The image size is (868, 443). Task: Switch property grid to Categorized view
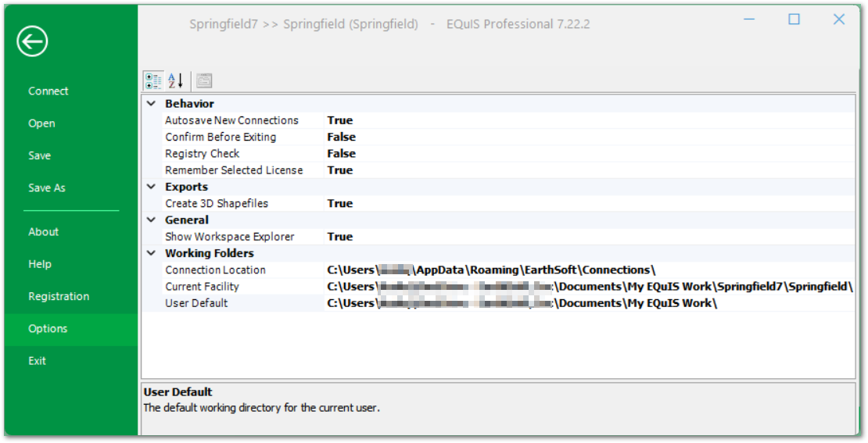pyautogui.click(x=153, y=80)
